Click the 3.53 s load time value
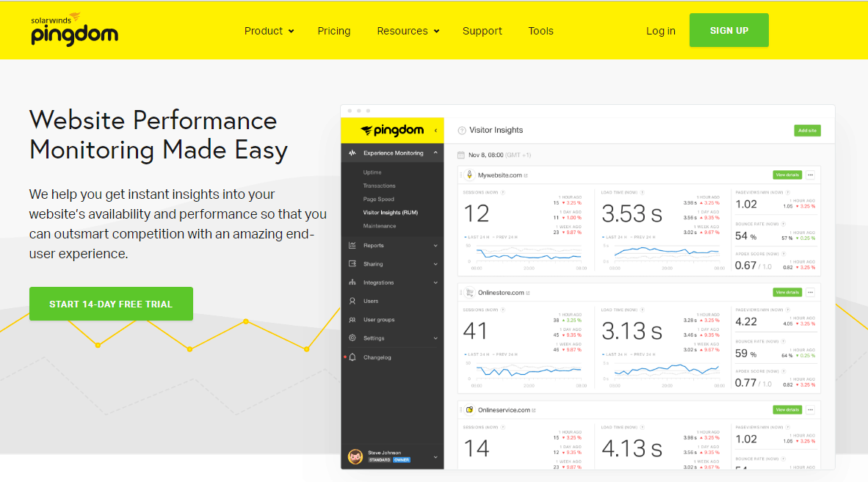This screenshot has width=868, height=482. (632, 214)
